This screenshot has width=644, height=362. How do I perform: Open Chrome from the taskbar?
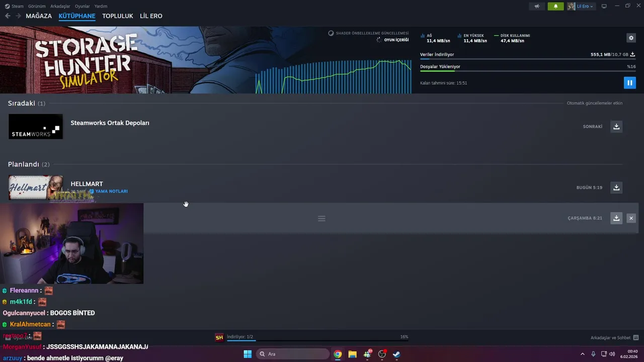click(x=338, y=354)
